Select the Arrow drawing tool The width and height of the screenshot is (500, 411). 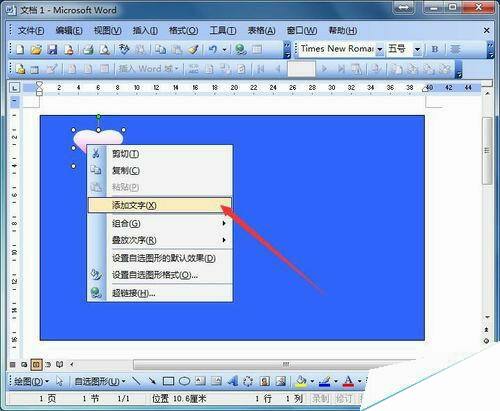coord(152,380)
